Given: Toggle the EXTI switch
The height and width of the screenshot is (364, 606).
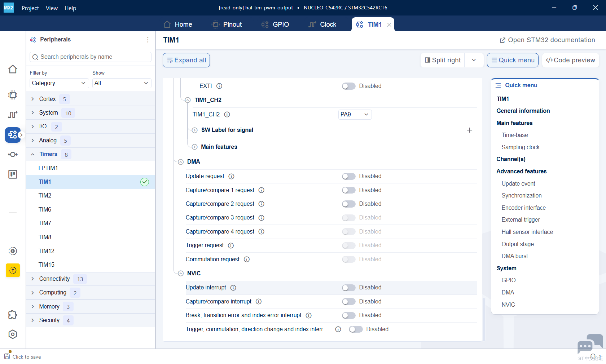Looking at the screenshot, I should pos(349,86).
